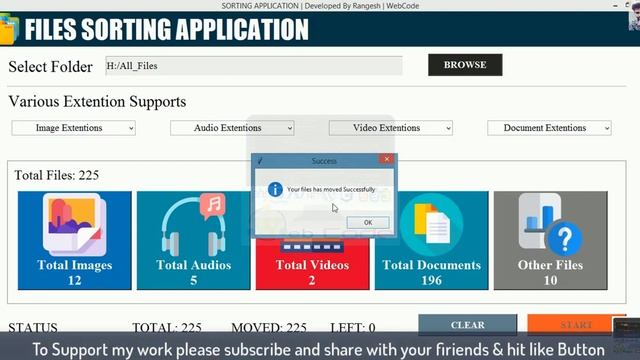Close the Success dialog with red X

387,159
